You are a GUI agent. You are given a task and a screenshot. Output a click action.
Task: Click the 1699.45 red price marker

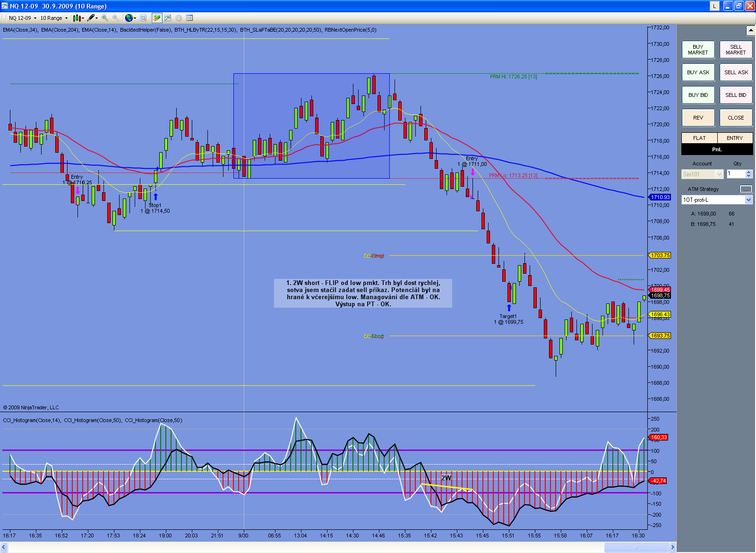point(660,290)
